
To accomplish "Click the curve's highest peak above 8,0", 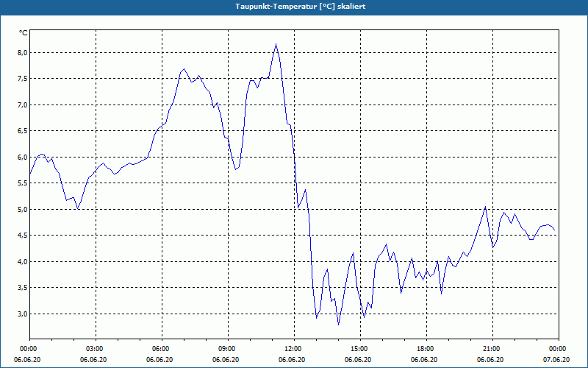I will (x=276, y=44).
